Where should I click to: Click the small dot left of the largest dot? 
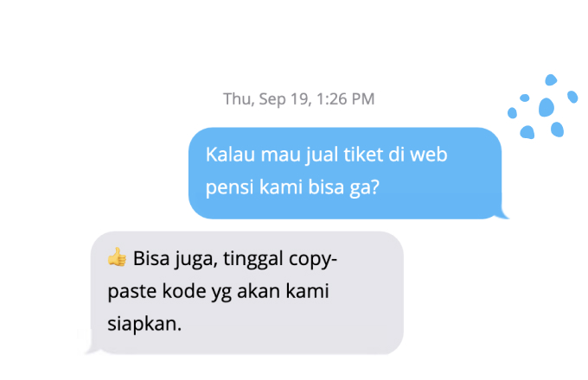click(x=525, y=98)
